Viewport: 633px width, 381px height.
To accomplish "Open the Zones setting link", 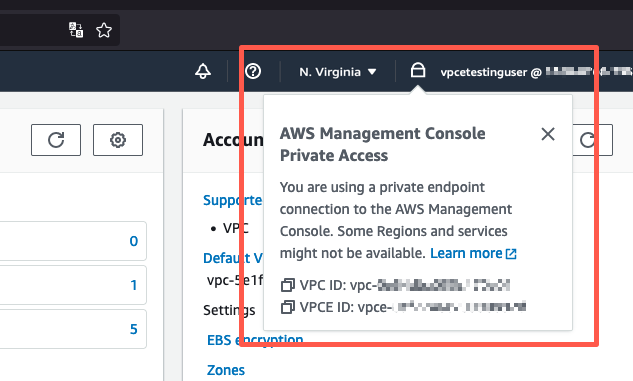I will [226, 370].
